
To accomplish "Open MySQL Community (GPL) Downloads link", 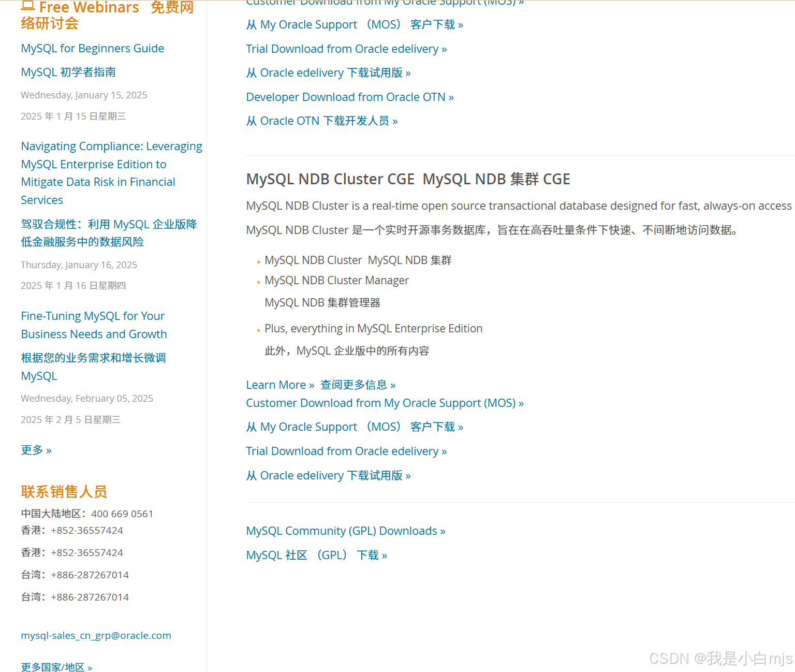I will coord(346,531).
